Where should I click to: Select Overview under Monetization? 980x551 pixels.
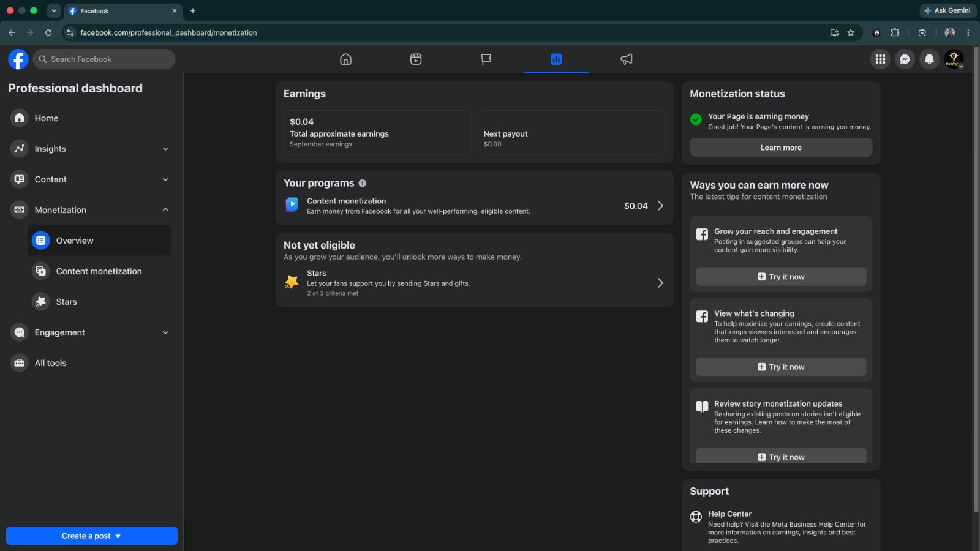pos(100,241)
